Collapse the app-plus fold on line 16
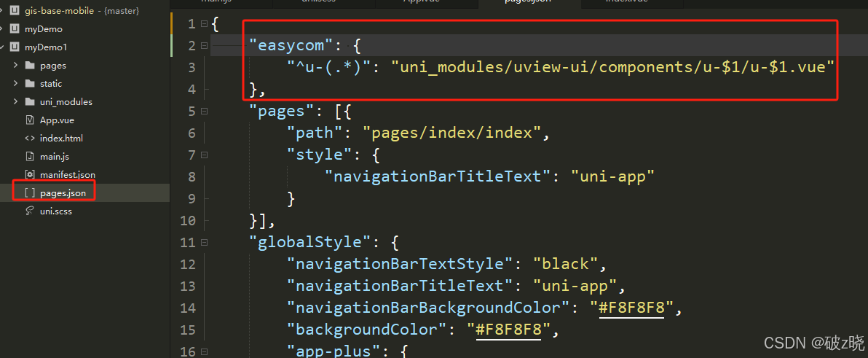The width and height of the screenshot is (868, 358). tap(205, 352)
